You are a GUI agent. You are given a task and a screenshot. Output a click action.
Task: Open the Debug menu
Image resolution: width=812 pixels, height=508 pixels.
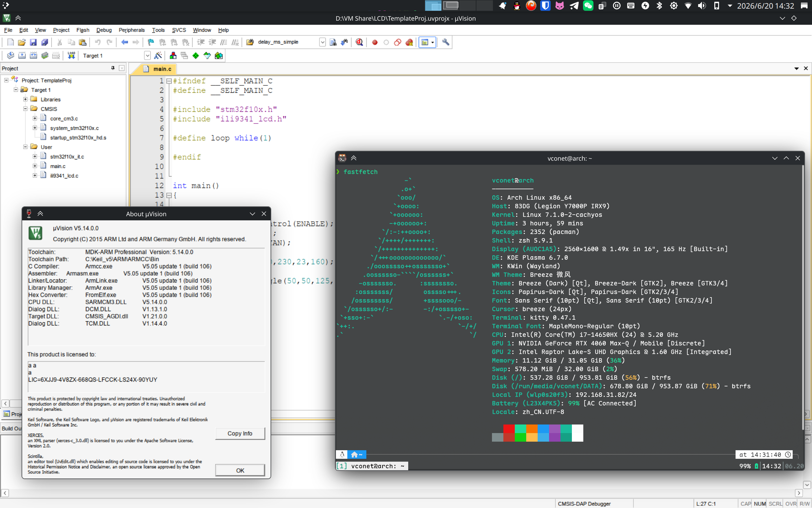pyautogui.click(x=104, y=30)
